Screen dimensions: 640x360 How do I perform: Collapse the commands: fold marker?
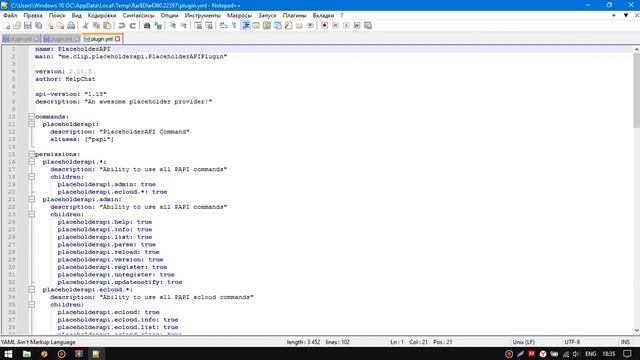pyautogui.click(x=31, y=116)
